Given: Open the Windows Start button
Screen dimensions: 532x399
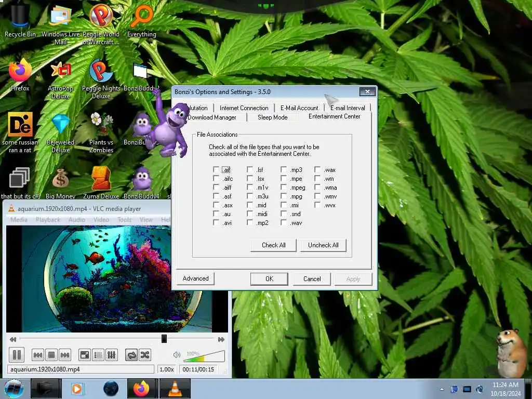Looking at the screenshot, I should pyautogui.click(x=13, y=389).
